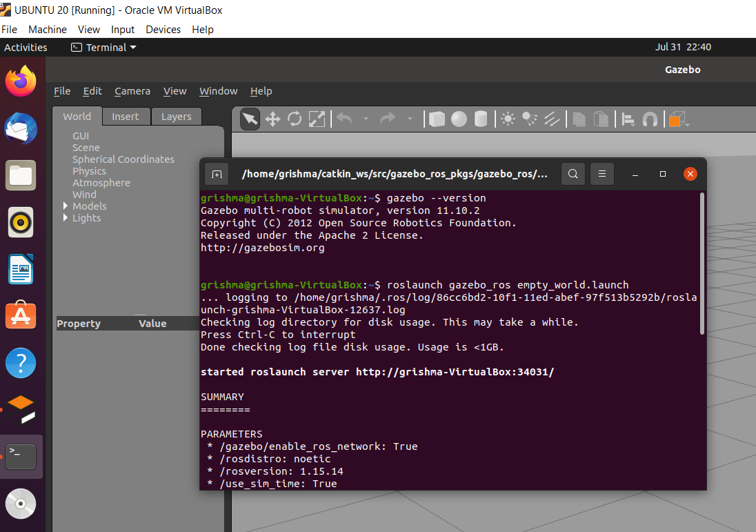Open the Gazebo View menu
Image resolution: width=756 pixels, height=532 pixels.
[175, 90]
